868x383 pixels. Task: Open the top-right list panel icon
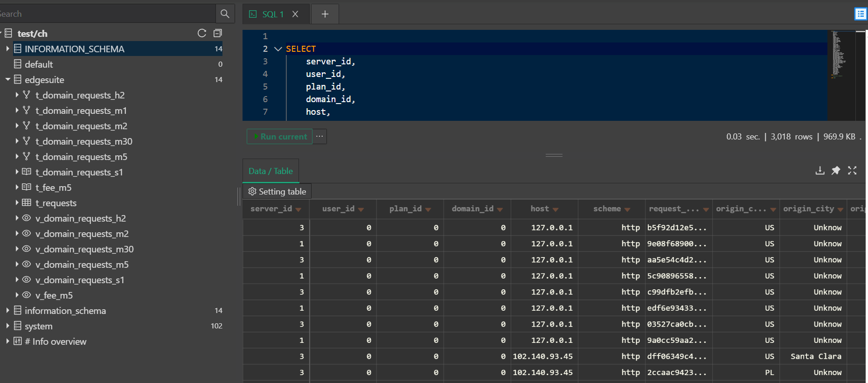coord(860,14)
